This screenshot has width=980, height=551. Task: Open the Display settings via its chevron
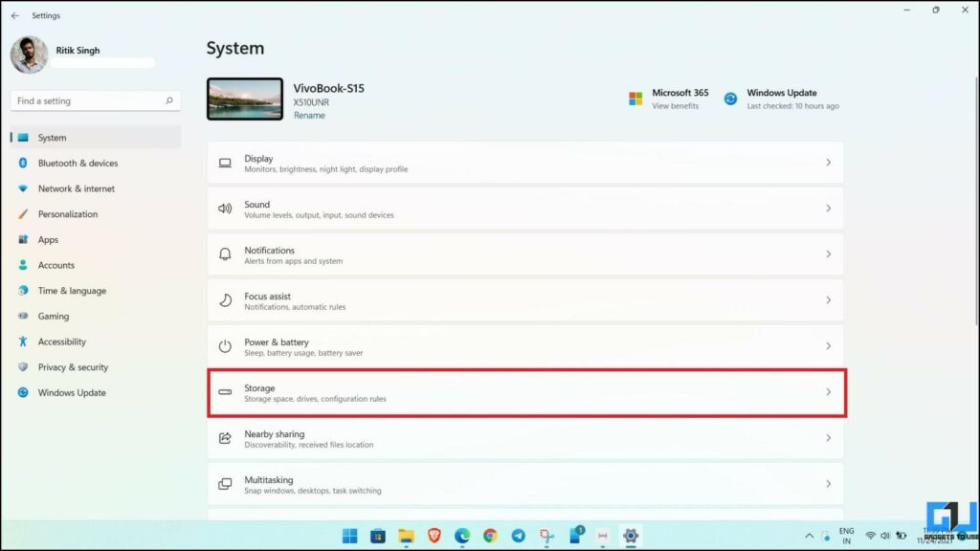[x=829, y=163]
